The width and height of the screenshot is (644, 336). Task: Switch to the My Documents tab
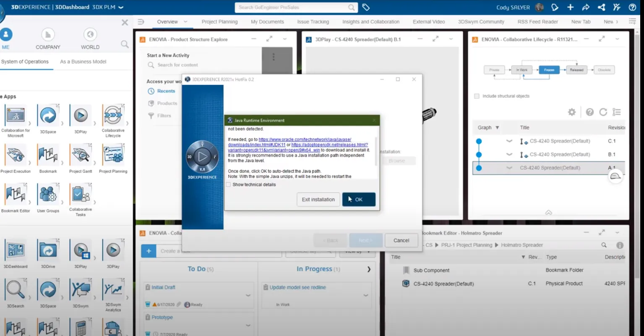pyautogui.click(x=267, y=22)
